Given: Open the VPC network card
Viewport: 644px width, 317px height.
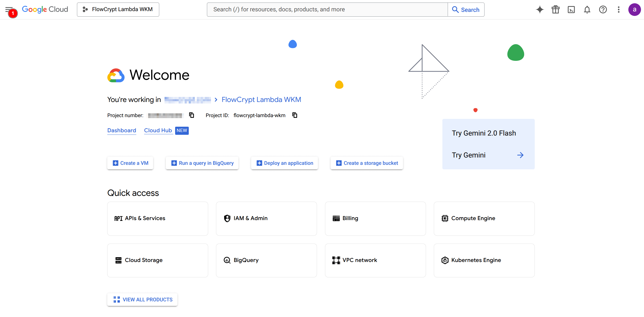Looking at the screenshot, I should (375, 260).
